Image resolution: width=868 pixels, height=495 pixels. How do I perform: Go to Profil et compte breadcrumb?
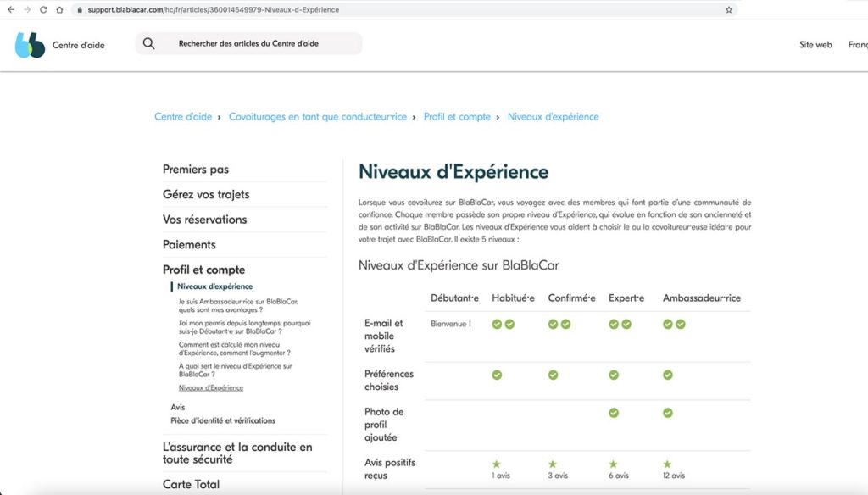pyautogui.click(x=457, y=117)
